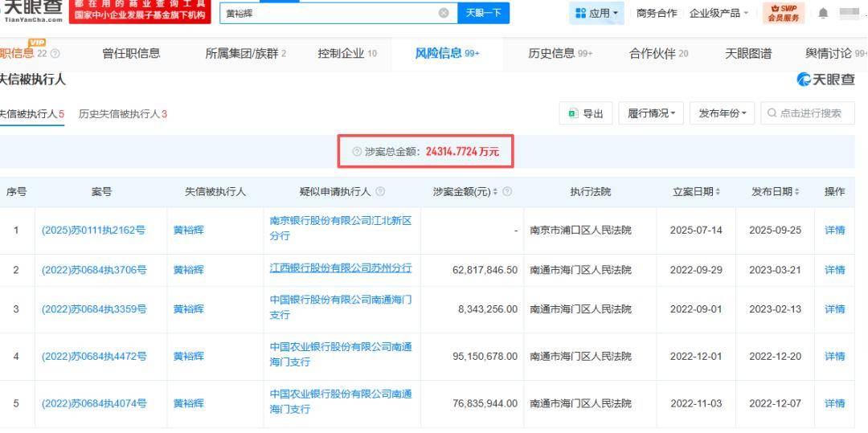
Task: Click the 导出 export button
Action: [x=586, y=113]
